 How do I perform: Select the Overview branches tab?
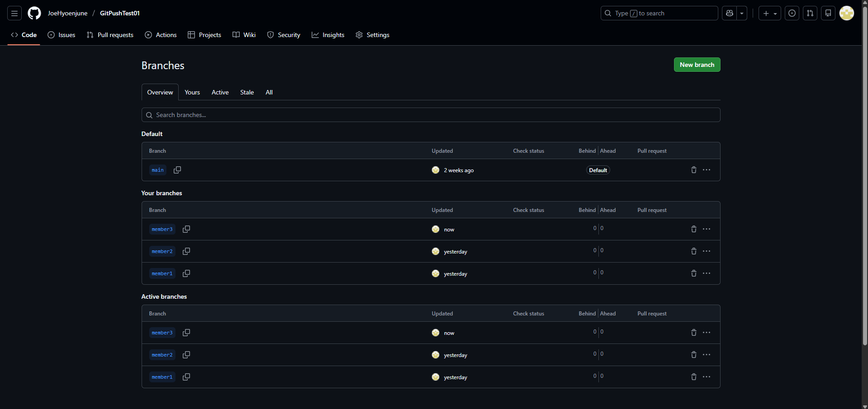pyautogui.click(x=160, y=92)
